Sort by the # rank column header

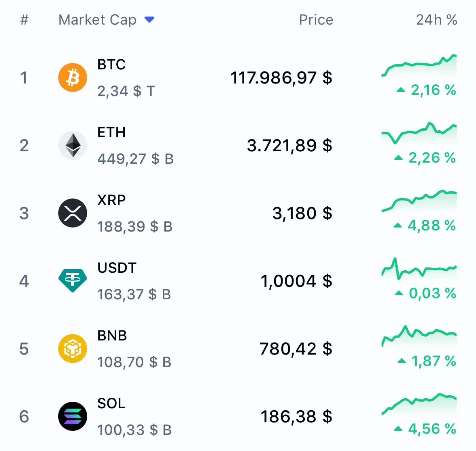24,20
